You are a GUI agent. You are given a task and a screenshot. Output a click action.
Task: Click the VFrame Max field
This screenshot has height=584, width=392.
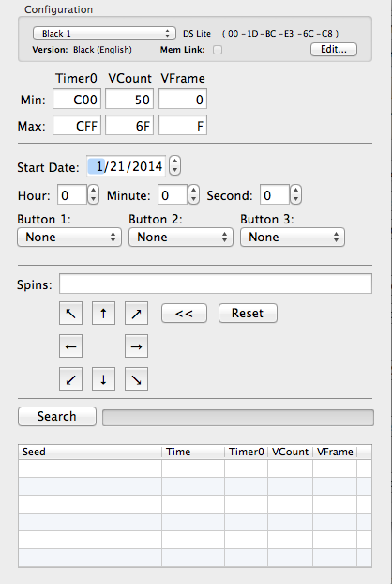[183, 125]
